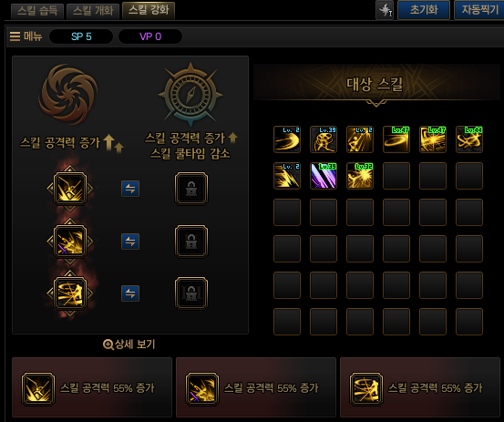The height and width of the screenshot is (422, 504).
Task: Click the compass cooldown reduction emblem
Action: click(190, 95)
